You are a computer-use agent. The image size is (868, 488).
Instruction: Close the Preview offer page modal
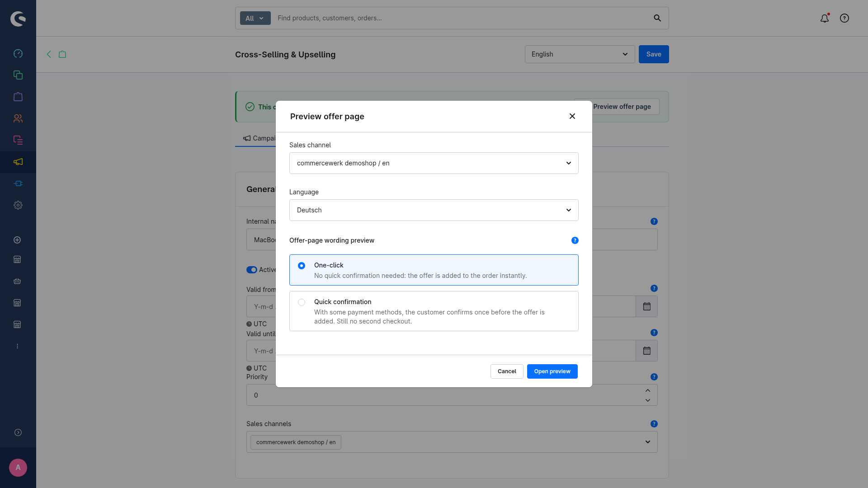tap(572, 116)
